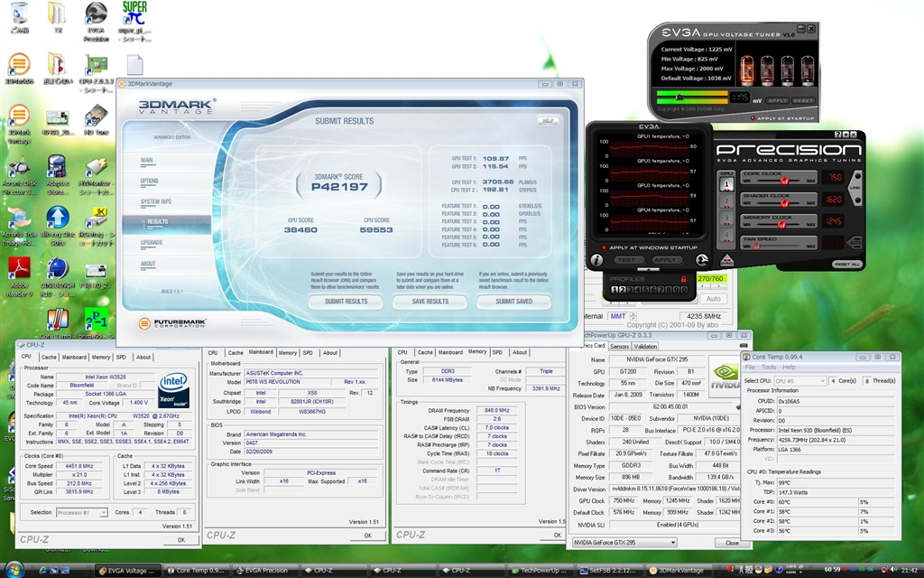
Task: Launch HD Tune from the desktop
Action: (96, 115)
